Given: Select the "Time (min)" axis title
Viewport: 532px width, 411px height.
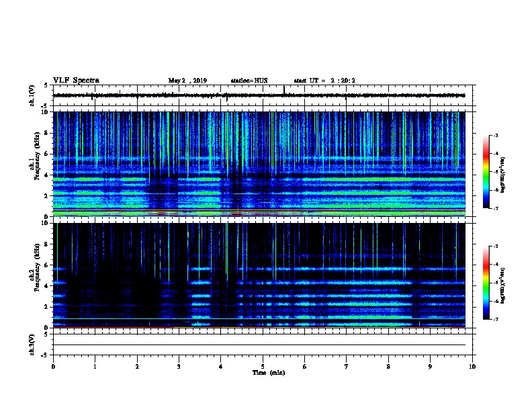Looking at the screenshot, I should click(x=269, y=373).
